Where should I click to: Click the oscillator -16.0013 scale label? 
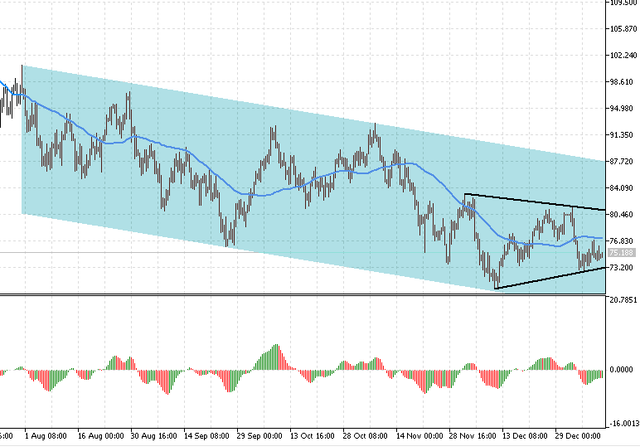(622, 423)
